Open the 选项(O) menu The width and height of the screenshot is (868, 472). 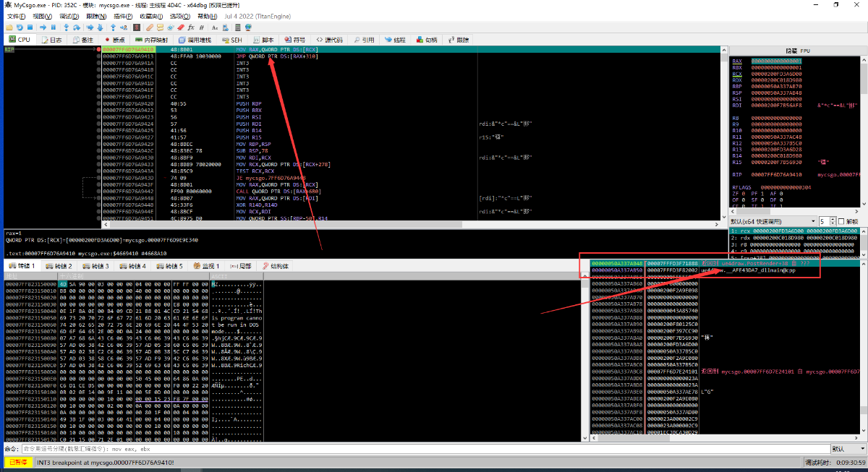180,16
